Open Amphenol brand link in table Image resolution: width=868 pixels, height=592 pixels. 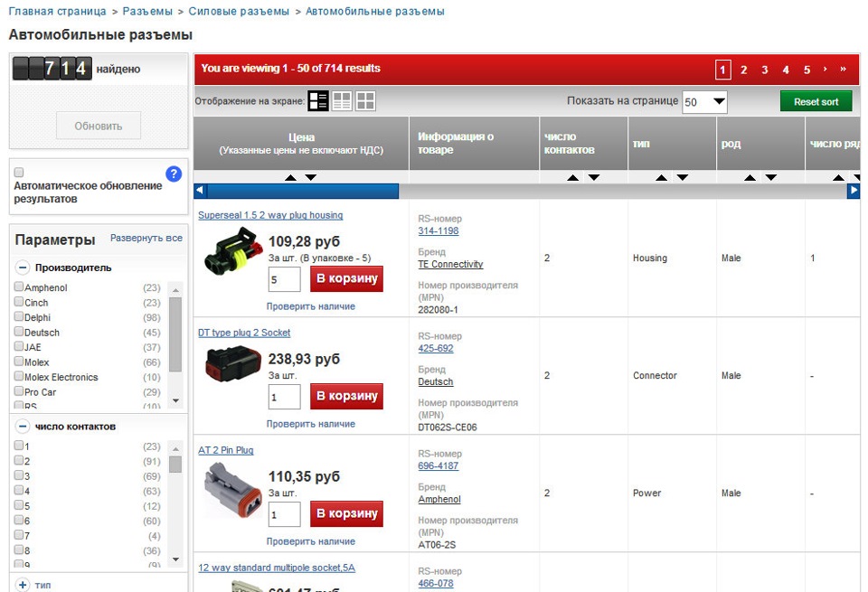(439, 499)
